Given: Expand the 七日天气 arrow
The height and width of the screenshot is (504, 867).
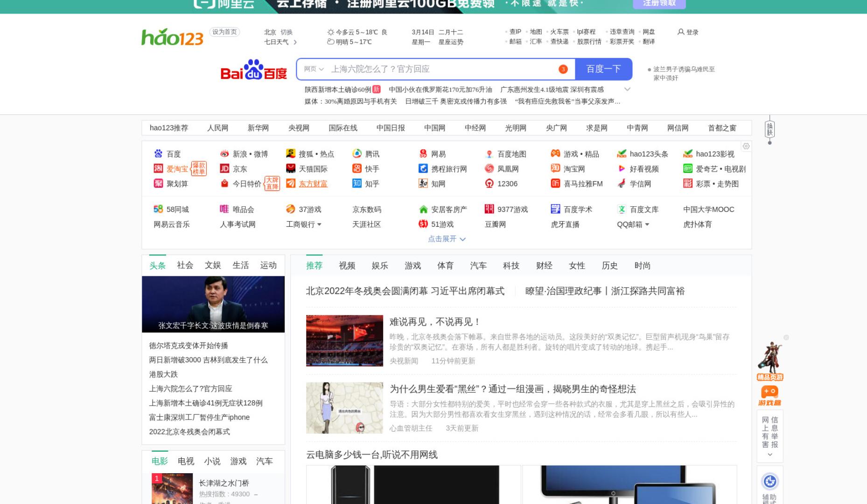Looking at the screenshot, I should pos(295,42).
